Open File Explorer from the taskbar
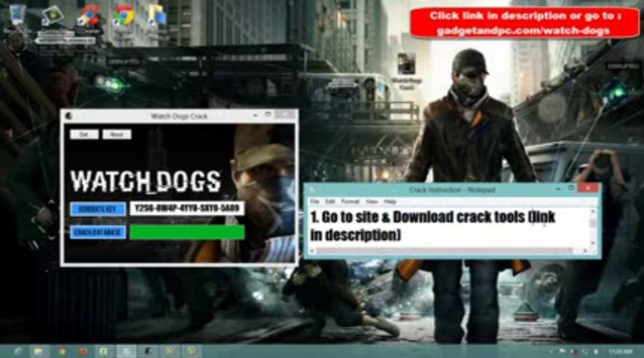Screen dimensions: 644x358 40,351
